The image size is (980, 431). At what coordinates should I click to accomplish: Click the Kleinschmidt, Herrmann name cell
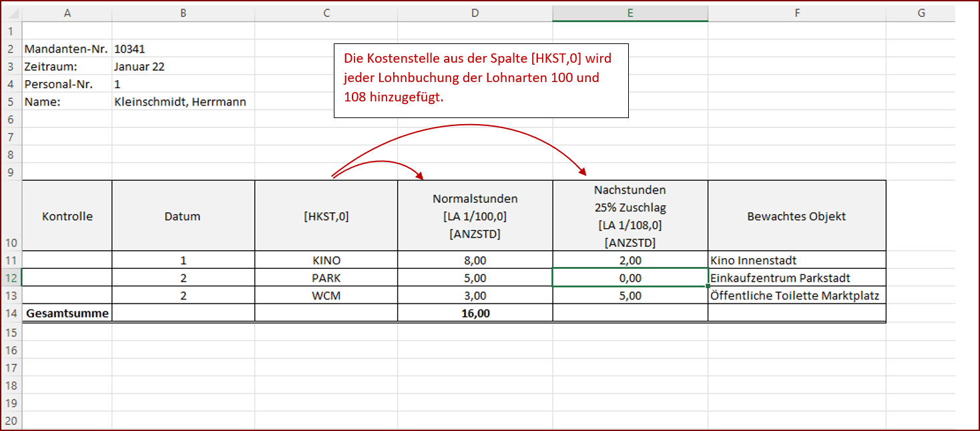pos(180,101)
